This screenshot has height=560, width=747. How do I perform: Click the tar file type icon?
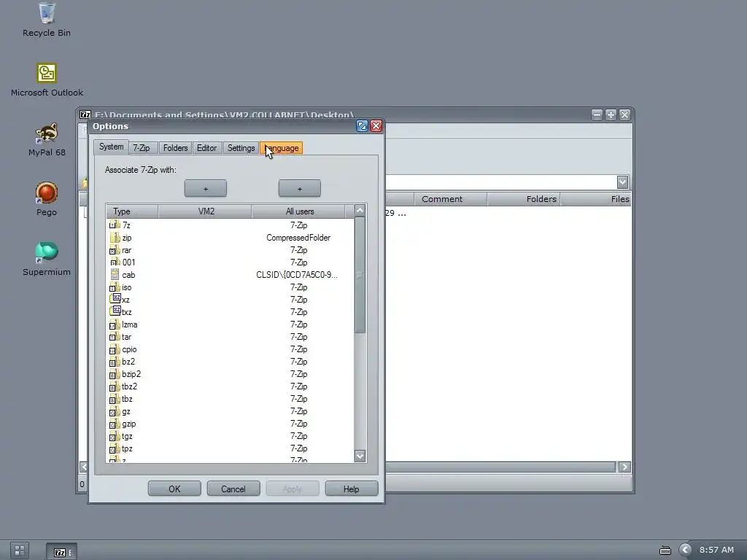click(115, 337)
